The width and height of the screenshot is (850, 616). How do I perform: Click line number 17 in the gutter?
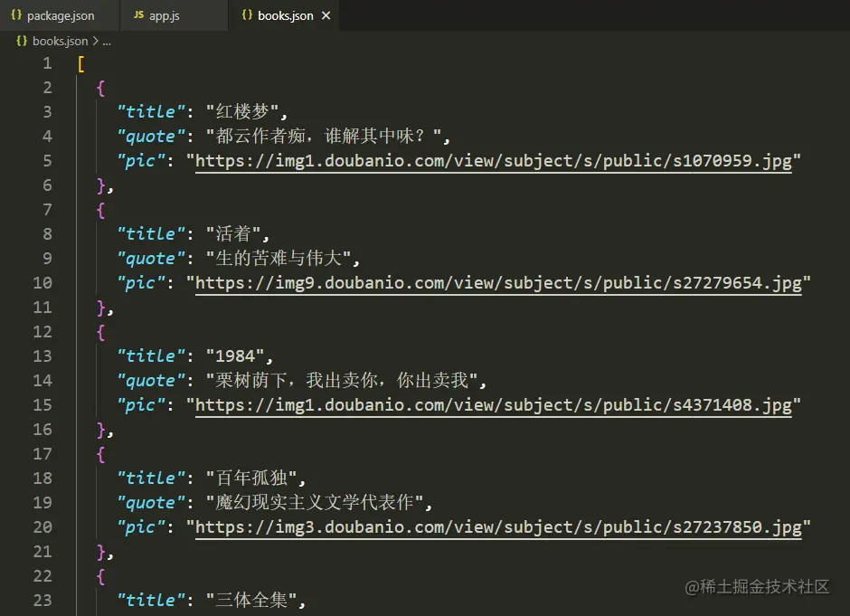pos(42,454)
